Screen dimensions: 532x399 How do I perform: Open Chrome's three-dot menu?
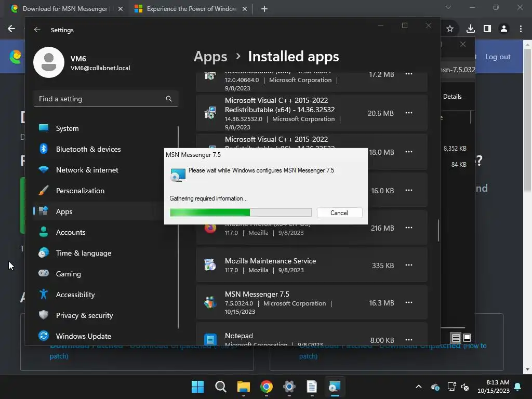521,29
